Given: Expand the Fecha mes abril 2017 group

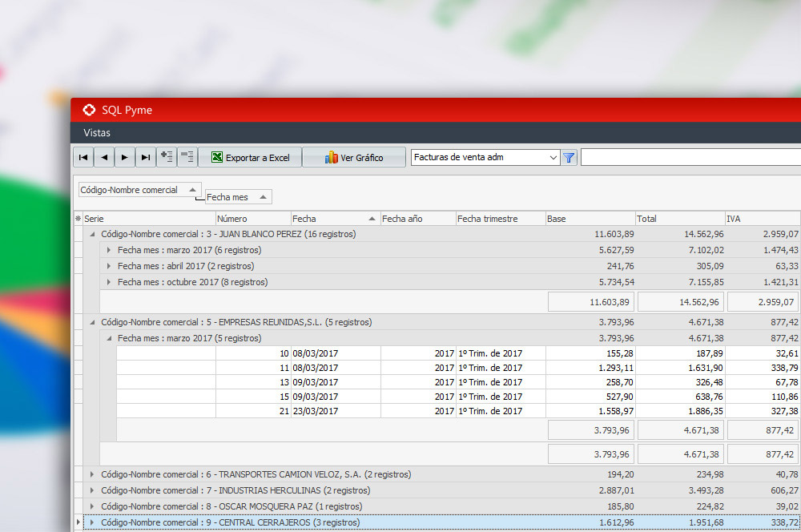Looking at the screenshot, I should tap(109, 266).
